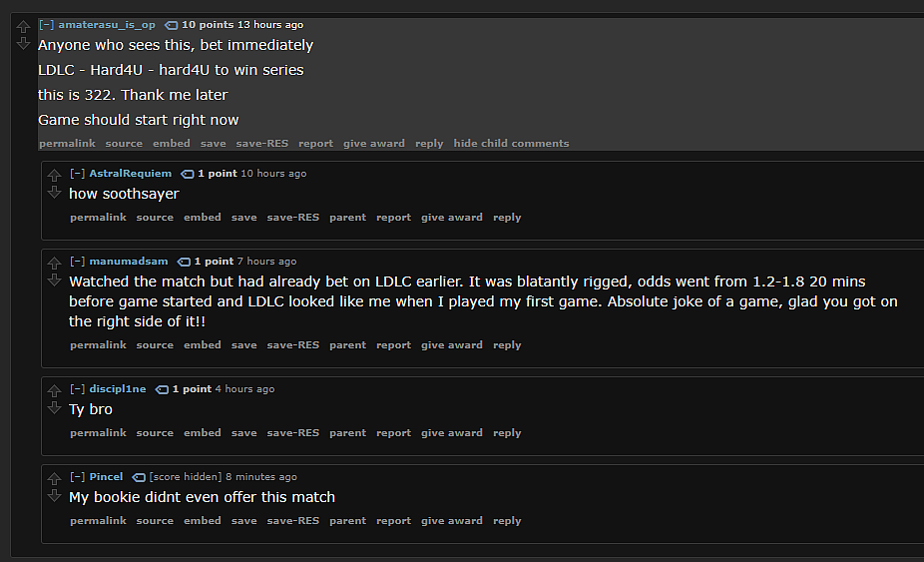
Task: Downvote manumadsam's comment
Action: pos(54,280)
